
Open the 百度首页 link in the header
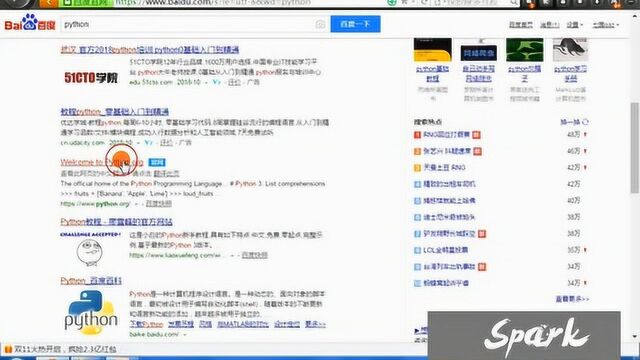tap(521, 25)
